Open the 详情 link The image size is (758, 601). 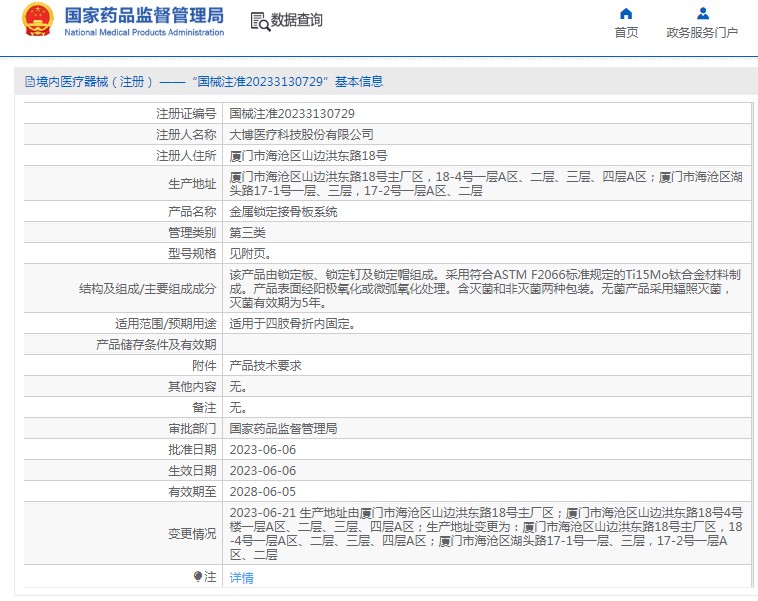(x=241, y=577)
